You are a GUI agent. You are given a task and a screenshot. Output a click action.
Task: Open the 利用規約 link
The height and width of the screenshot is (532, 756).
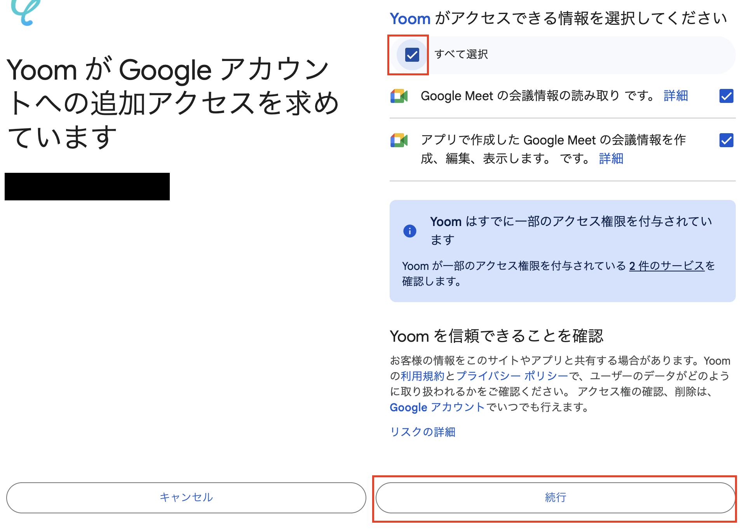422,376
